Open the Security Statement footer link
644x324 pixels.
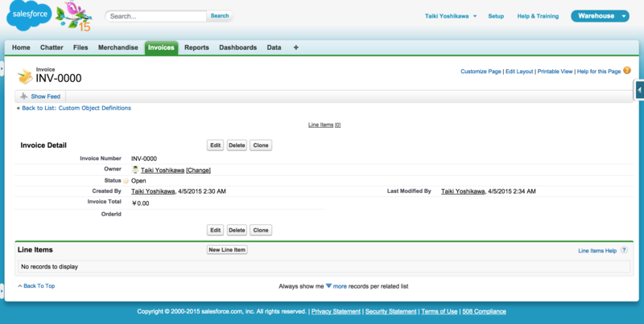390,311
